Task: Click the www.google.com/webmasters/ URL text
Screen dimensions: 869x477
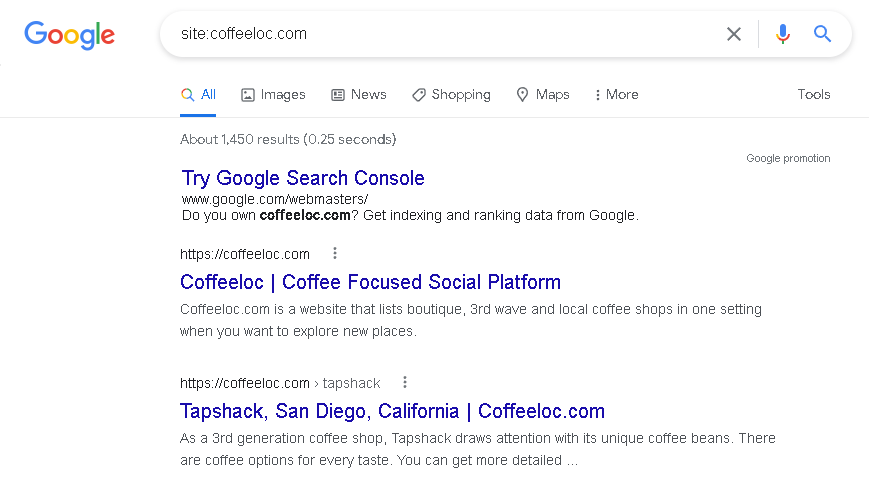Action: click(275, 199)
